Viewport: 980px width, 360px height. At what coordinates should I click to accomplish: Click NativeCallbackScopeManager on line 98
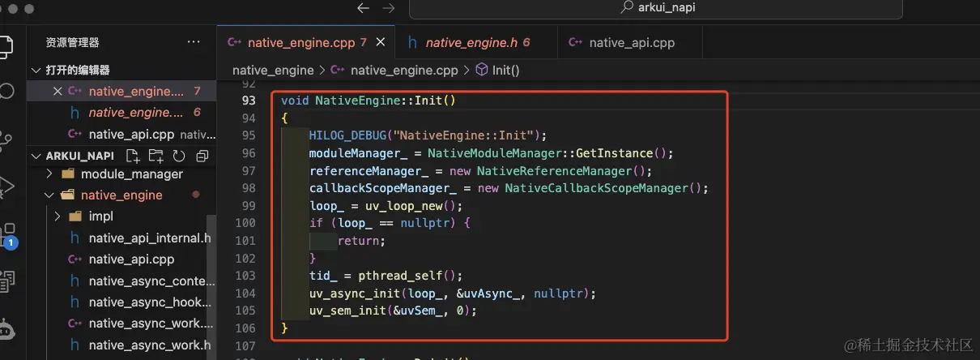[x=595, y=188]
